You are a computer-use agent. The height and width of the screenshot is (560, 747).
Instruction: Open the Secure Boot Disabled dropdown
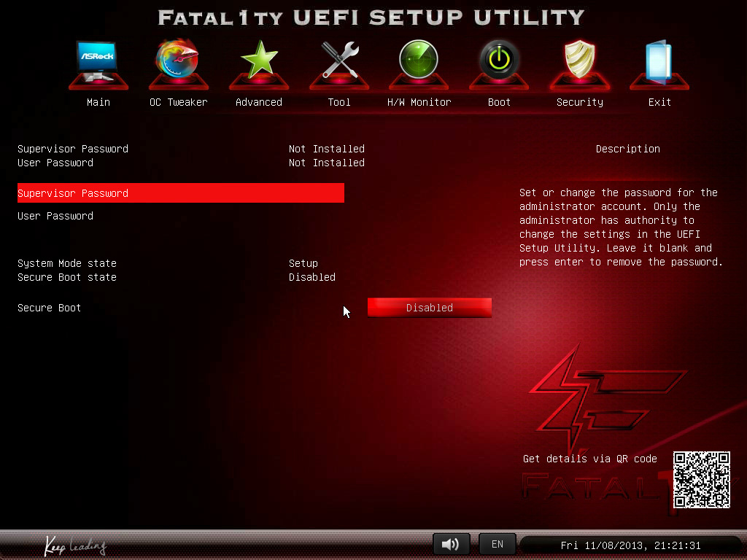[x=429, y=308]
